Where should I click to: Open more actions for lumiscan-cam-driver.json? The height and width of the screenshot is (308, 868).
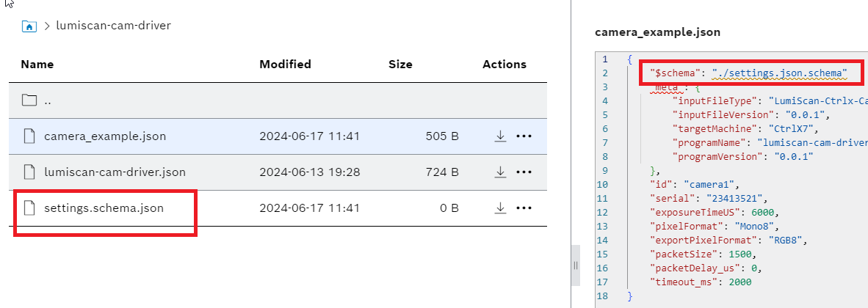point(524,172)
